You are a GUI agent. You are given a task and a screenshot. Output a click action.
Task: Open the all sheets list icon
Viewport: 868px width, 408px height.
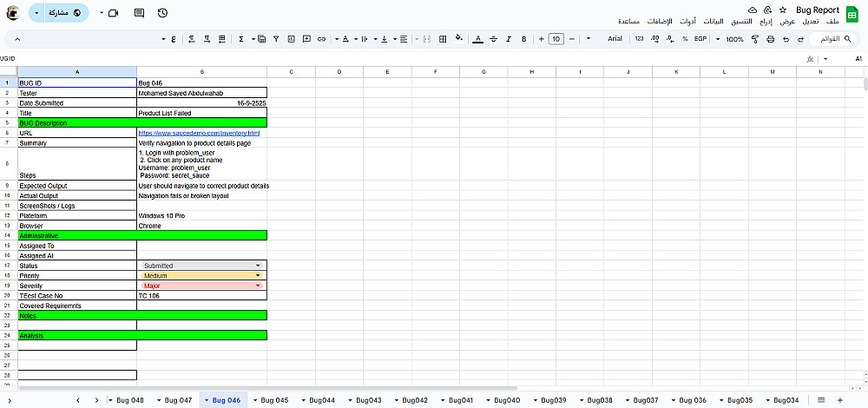pos(821,400)
